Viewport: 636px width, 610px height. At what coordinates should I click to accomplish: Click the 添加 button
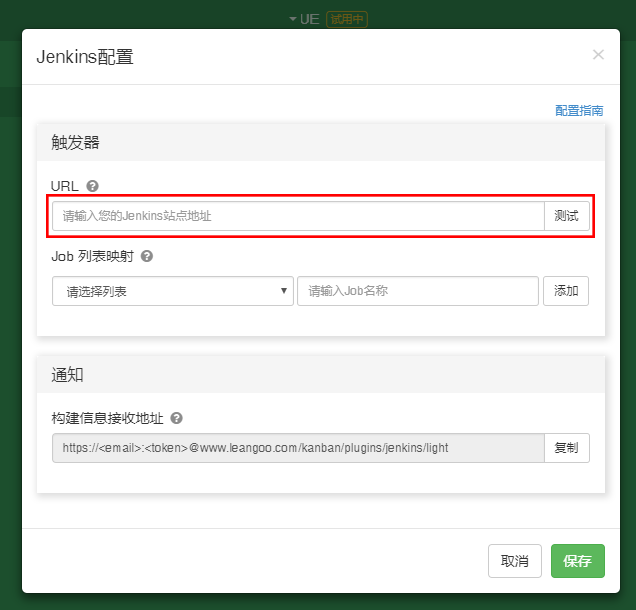click(566, 291)
